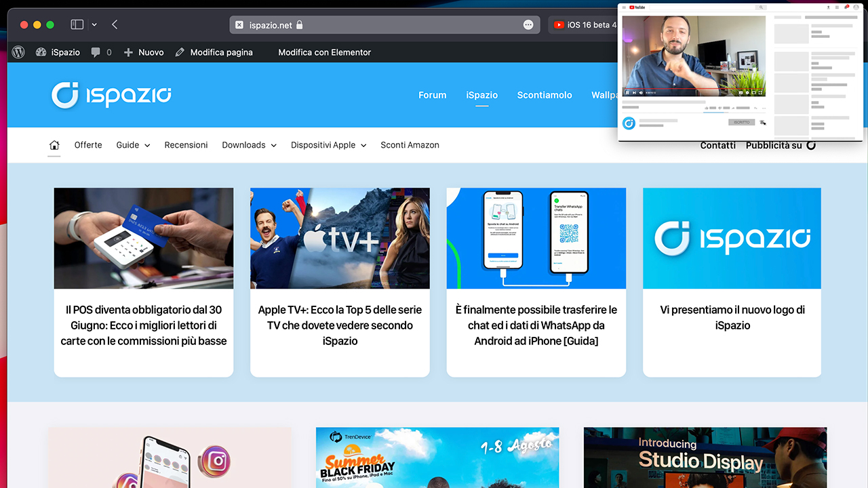The height and width of the screenshot is (488, 868).
Task: Open the address bar ellipsis options
Action: [528, 25]
